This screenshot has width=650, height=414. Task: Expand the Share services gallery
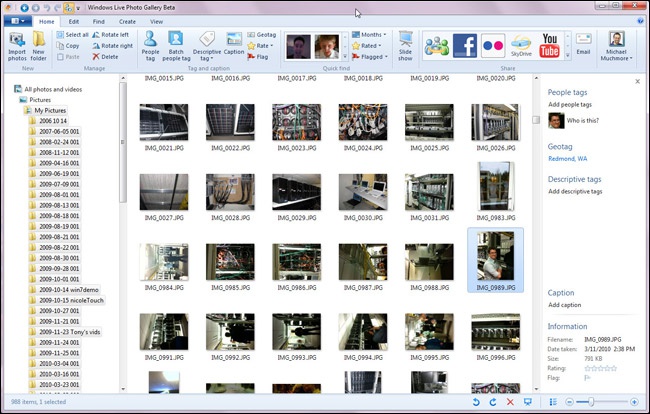[568, 55]
